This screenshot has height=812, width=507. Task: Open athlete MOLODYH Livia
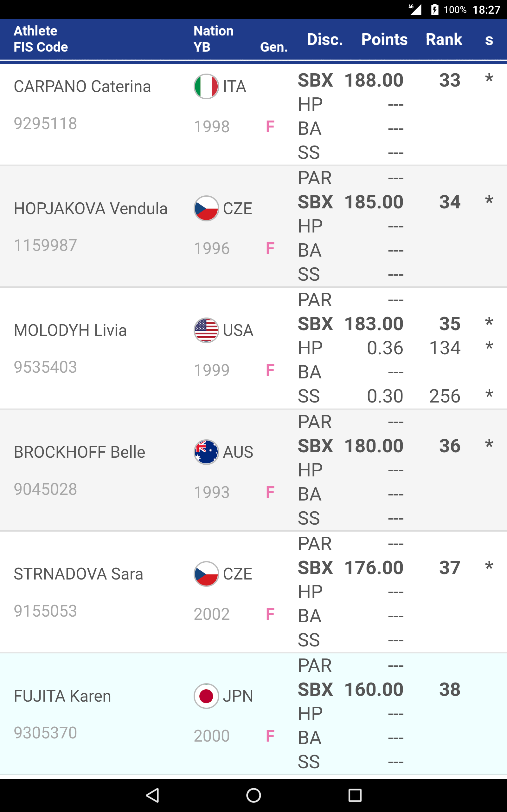(70, 330)
